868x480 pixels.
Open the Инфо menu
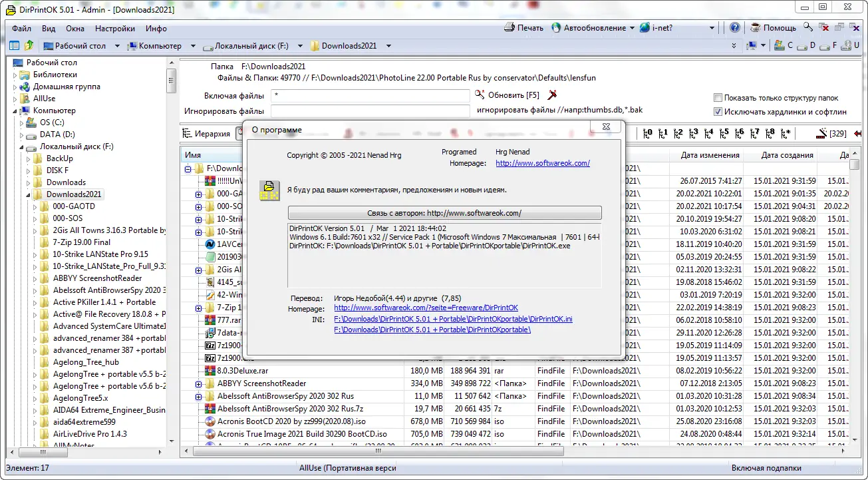tap(156, 29)
